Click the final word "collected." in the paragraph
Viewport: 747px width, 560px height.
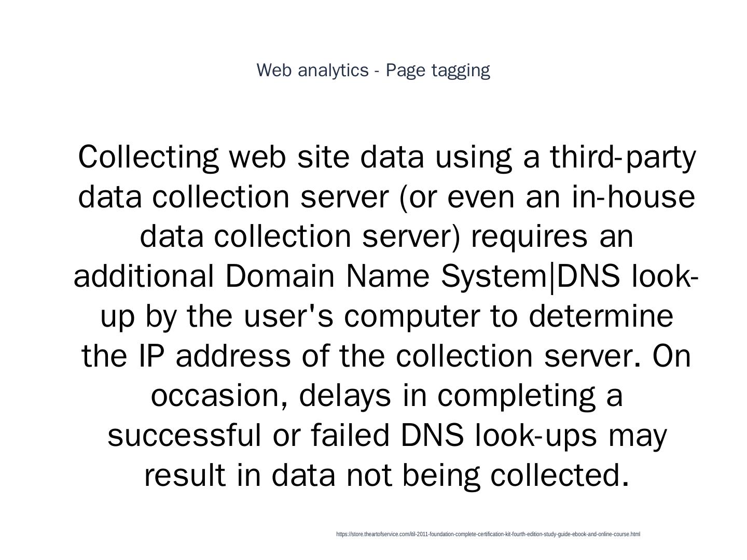point(560,475)
